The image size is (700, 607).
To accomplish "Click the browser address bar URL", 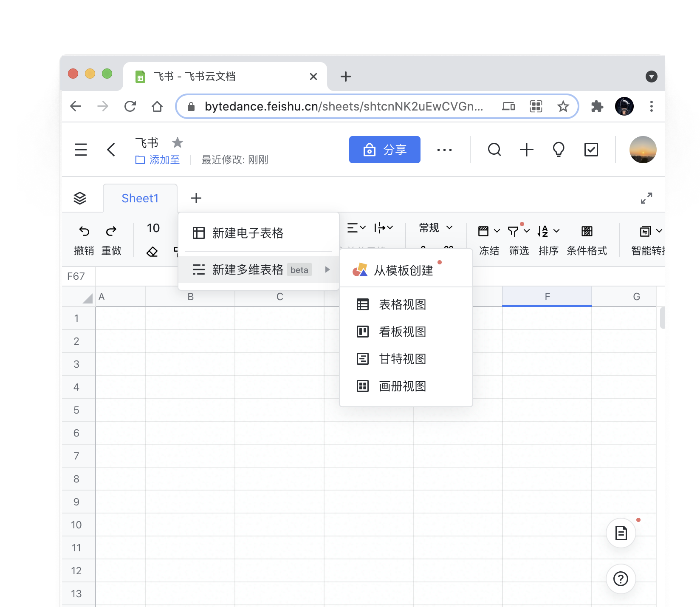I will tap(343, 106).
